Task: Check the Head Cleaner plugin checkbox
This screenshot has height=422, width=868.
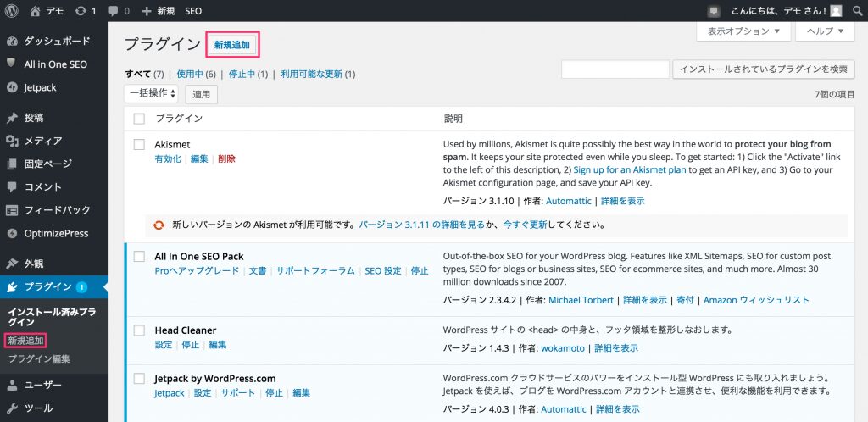Action: coord(140,330)
